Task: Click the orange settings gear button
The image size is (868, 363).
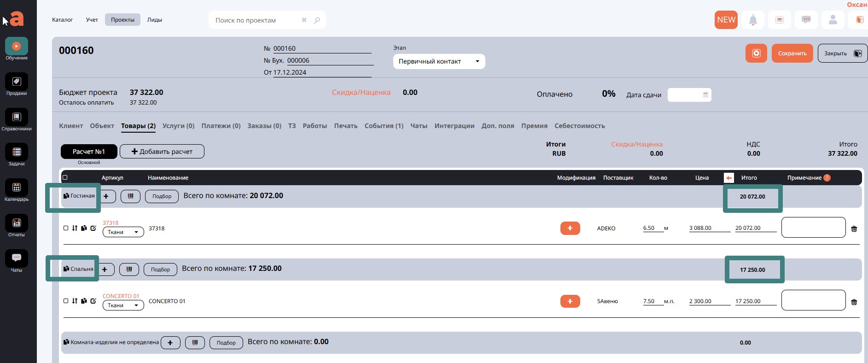Action: (756, 53)
